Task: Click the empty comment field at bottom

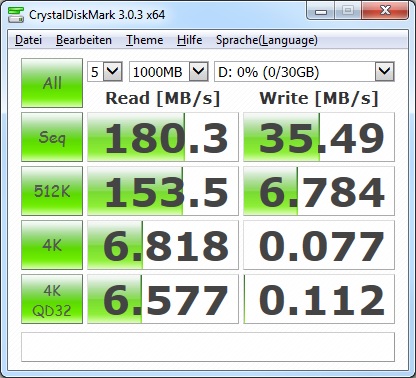Action: (x=208, y=347)
